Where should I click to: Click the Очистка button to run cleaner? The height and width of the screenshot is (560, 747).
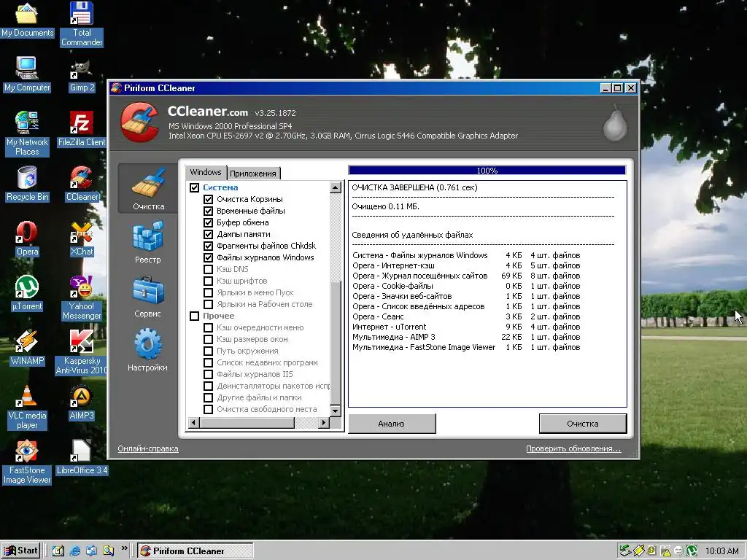[x=583, y=424]
